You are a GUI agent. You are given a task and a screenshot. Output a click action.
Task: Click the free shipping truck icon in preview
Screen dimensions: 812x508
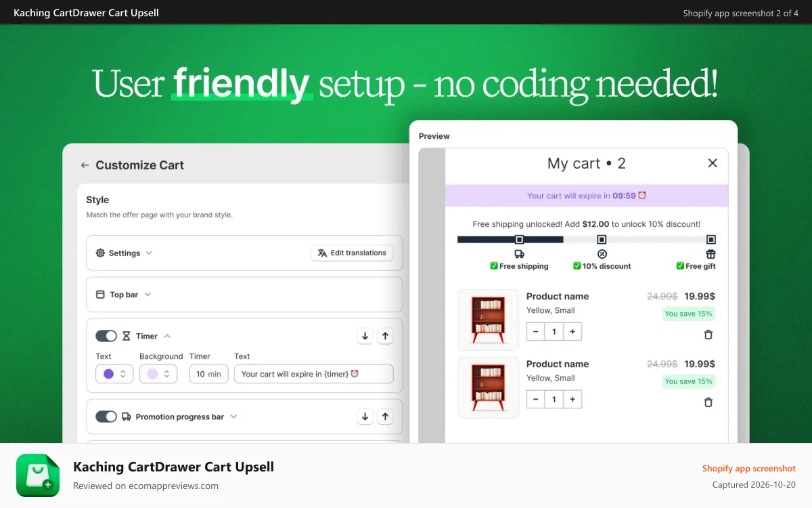519,254
